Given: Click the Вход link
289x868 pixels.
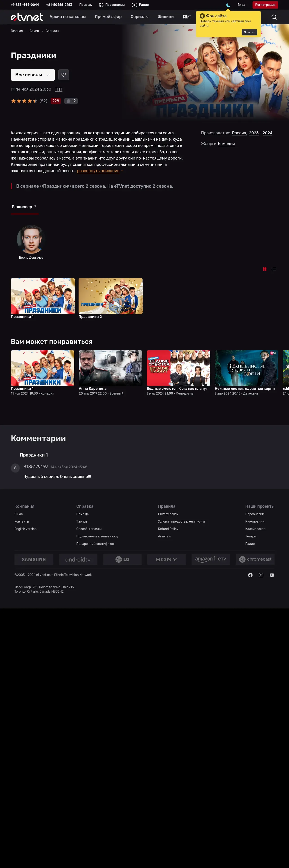Looking at the screenshot, I should point(241,5).
